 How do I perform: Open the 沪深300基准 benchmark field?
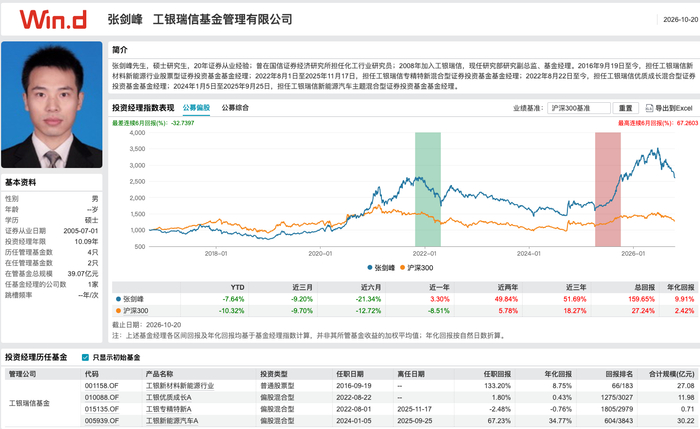click(x=579, y=108)
